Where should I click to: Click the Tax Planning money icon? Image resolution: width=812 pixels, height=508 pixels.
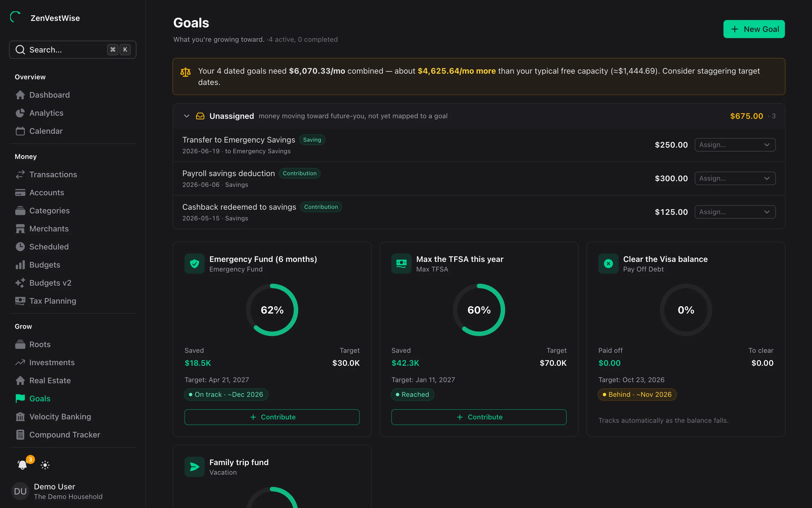pos(20,301)
